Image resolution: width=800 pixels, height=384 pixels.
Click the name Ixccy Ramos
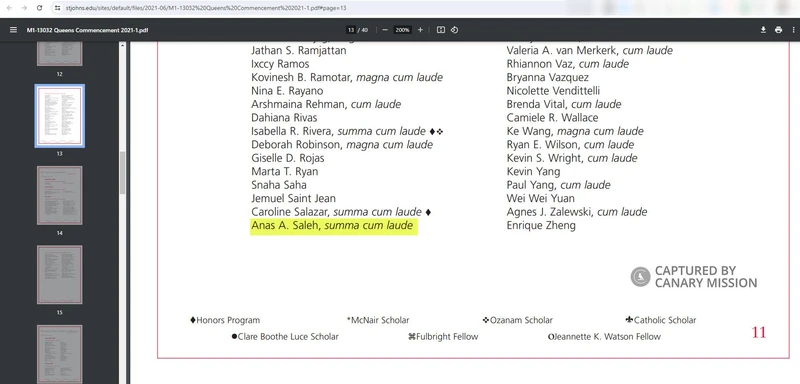[x=280, y=64]
